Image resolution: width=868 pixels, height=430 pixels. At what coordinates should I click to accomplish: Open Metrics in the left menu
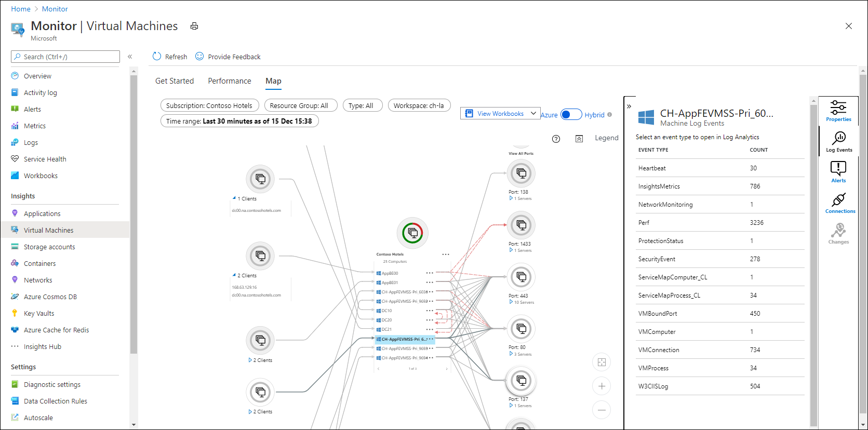tap(35, 126)
